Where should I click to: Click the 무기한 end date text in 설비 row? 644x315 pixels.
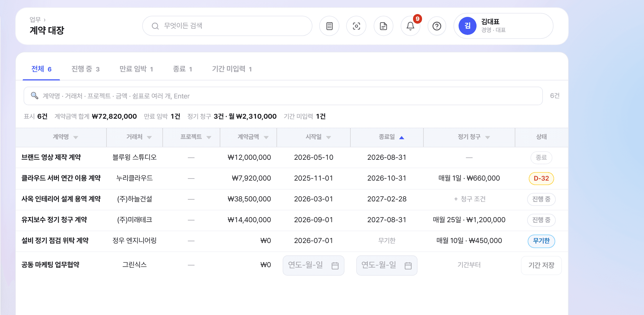(x=387, y=241)
